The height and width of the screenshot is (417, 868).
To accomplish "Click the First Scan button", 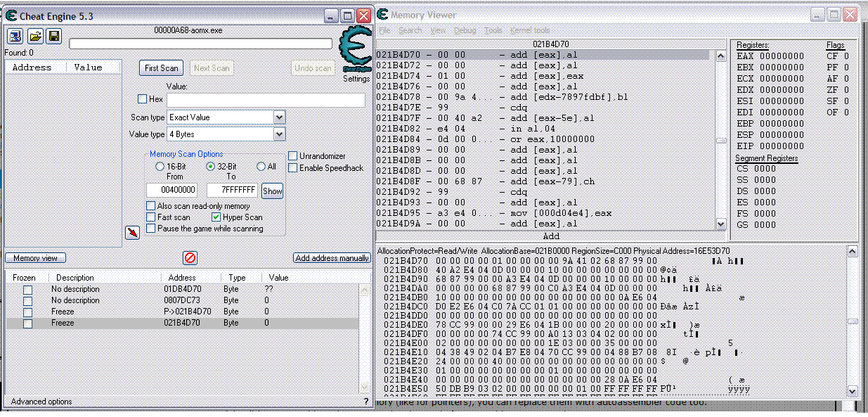I will (161, 68).
